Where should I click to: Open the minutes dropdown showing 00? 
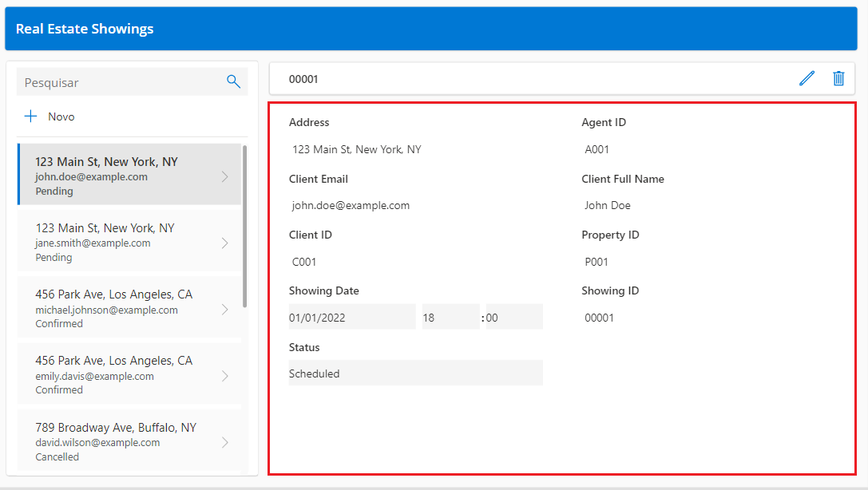pyautogui.click(x=514, y=317)
